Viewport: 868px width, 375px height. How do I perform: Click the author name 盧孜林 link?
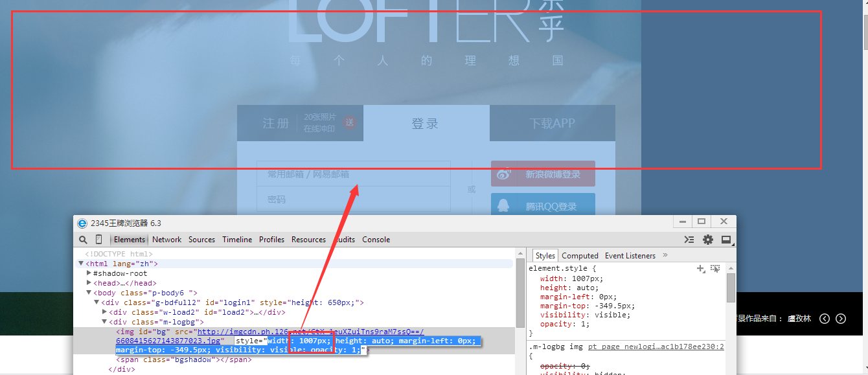pyautogui.click(x=799, y=319)
